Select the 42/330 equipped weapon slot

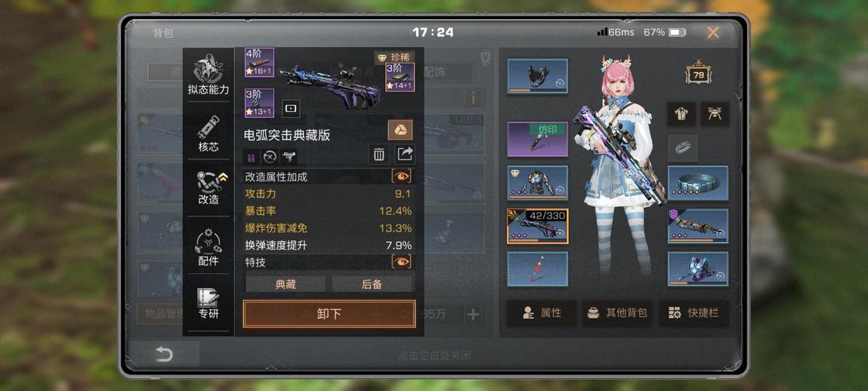click(538, 226)
